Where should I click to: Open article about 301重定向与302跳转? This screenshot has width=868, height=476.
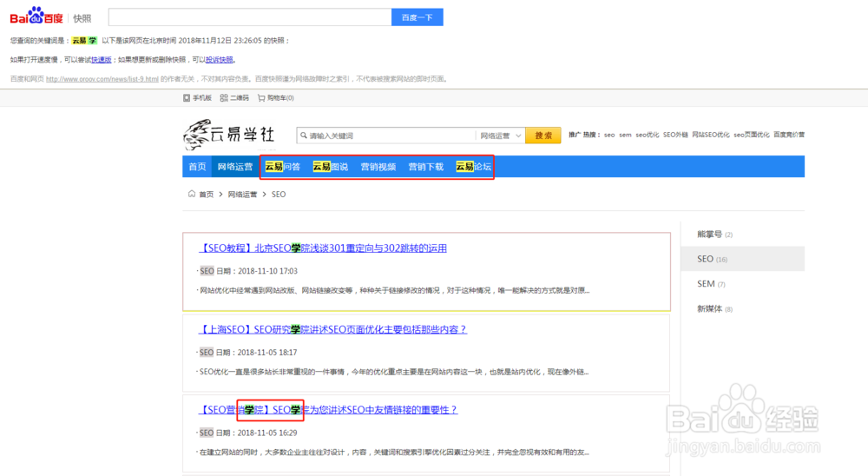tap(323, 248)
